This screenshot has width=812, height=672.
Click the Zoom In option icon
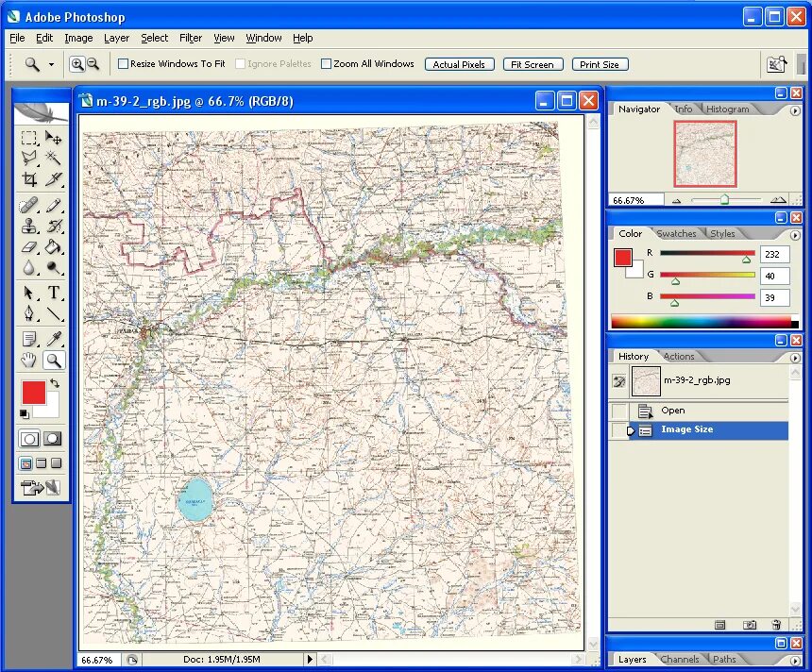pos(77,64)
